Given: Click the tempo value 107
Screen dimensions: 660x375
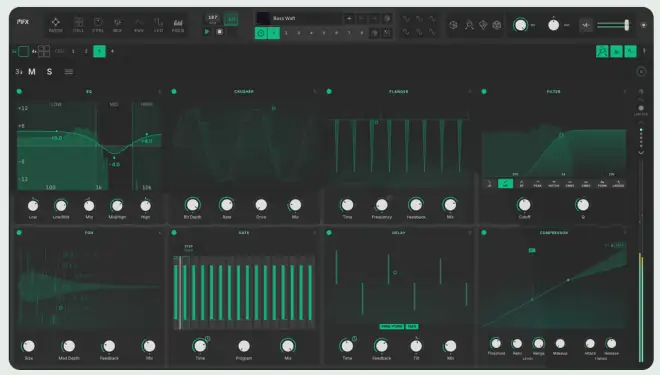Looking at the screenshot, I should click(x=213, y=17).
